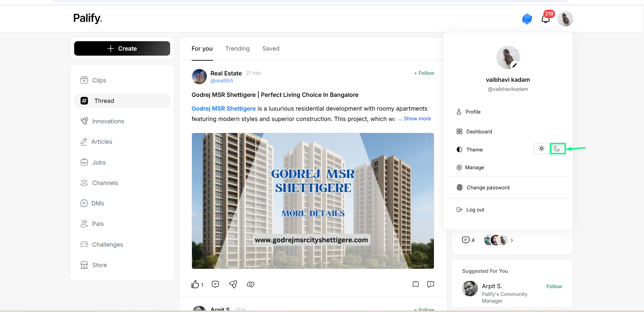Open Articles in the sidebar

pos(122,142)
